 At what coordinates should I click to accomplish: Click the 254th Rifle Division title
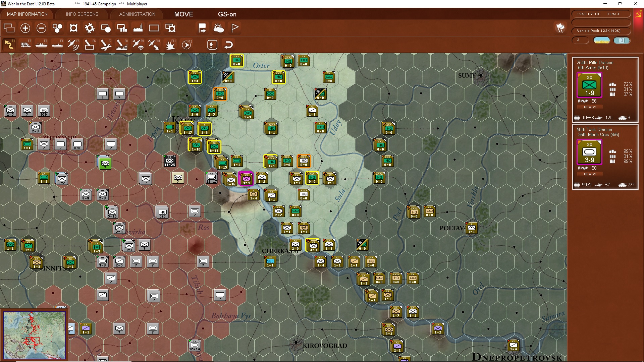coord(595,62)
